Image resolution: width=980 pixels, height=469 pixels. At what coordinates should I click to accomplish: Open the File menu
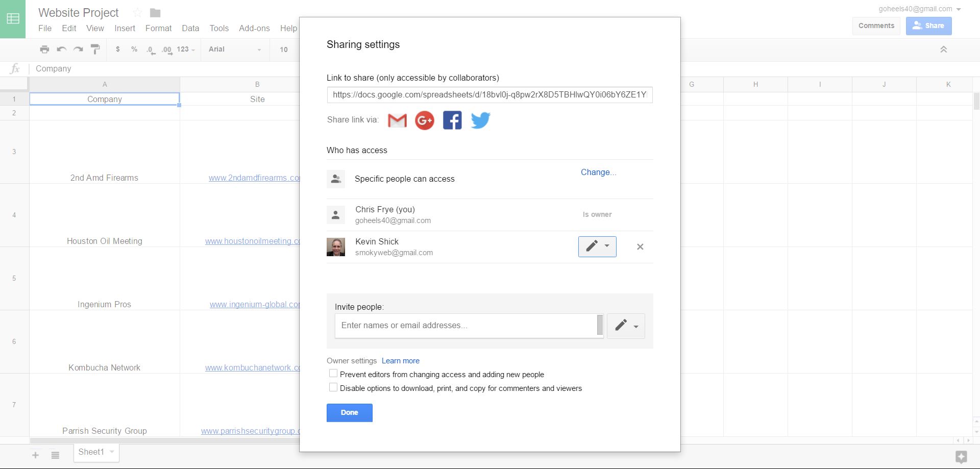pos(45,29)
